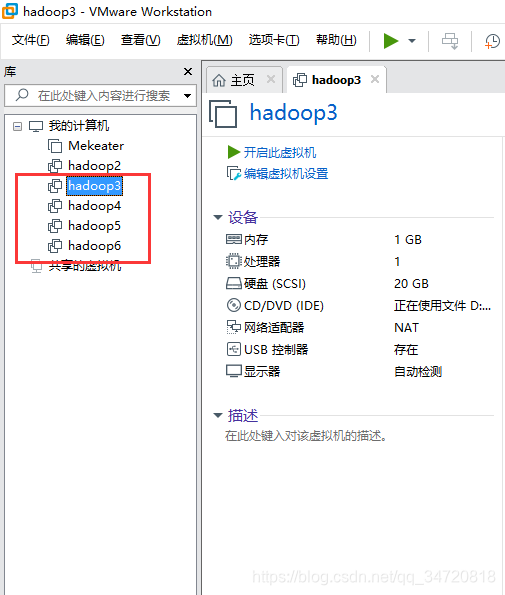
Task: Click the Mekeater VM icon
Action: click(55, 146)
